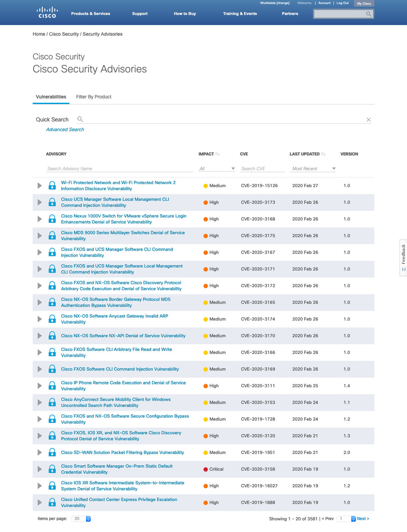Open the Impact filter All dropdown

pyautogui.click(x=217, y=169)
